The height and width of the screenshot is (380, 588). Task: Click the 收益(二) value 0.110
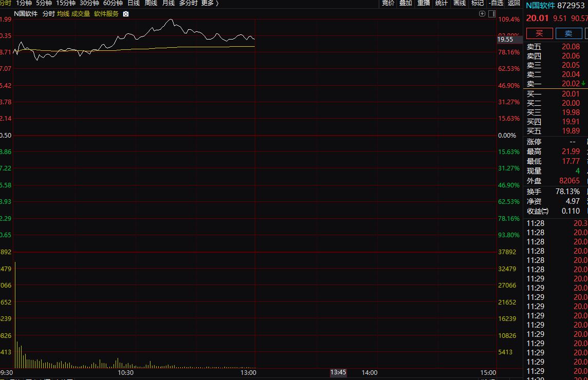click(x=571, y=211)
